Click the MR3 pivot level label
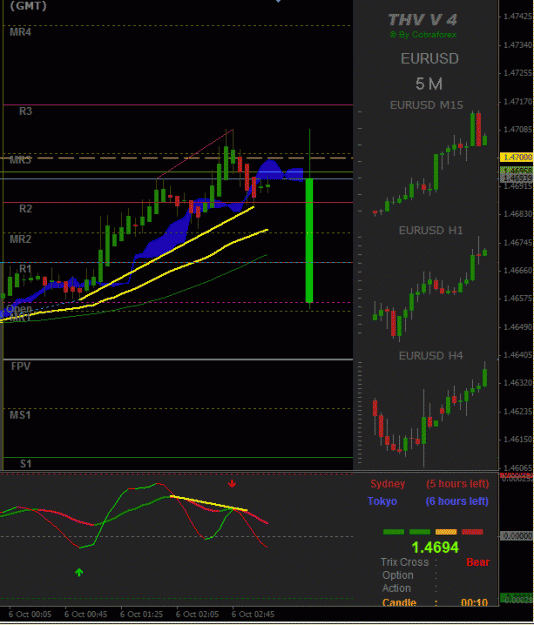The height and width of the screenshot is (625, 534). tap(20, 160)
